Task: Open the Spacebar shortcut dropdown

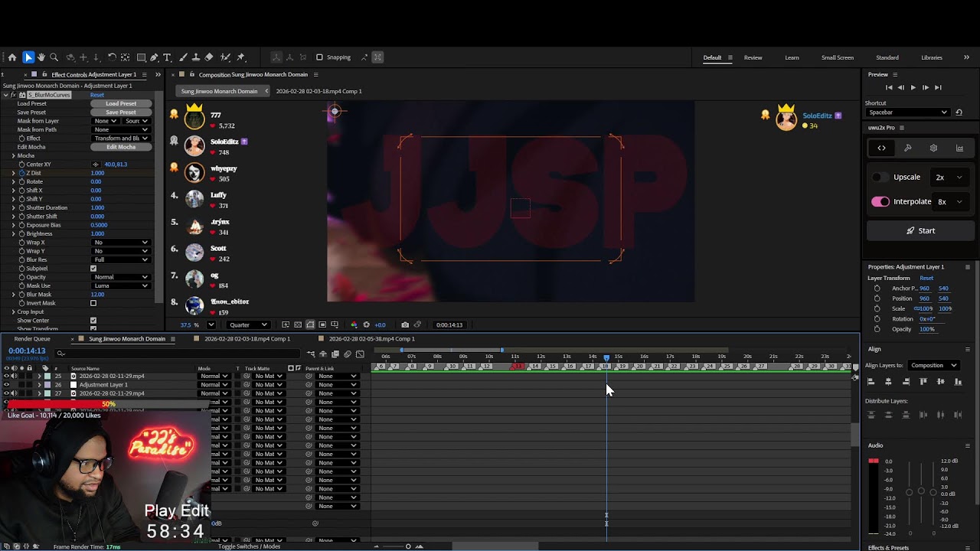Action: pos(907,112)
